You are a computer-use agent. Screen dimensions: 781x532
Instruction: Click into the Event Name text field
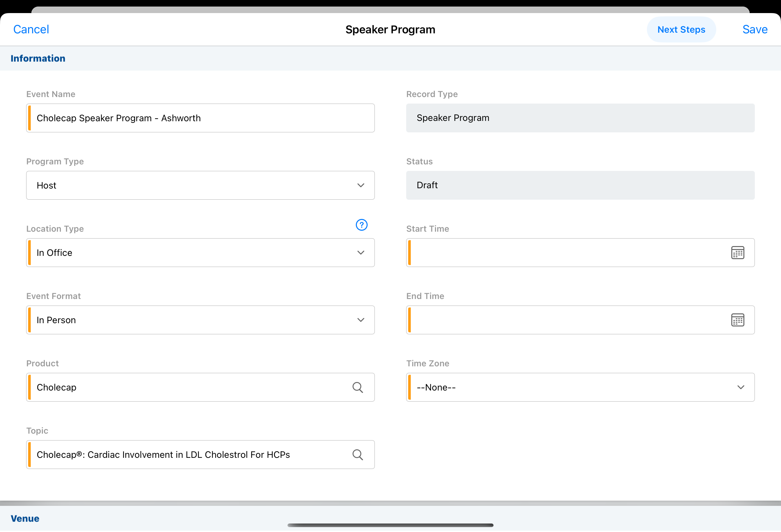pyautogui.click(x=200, y=118)
